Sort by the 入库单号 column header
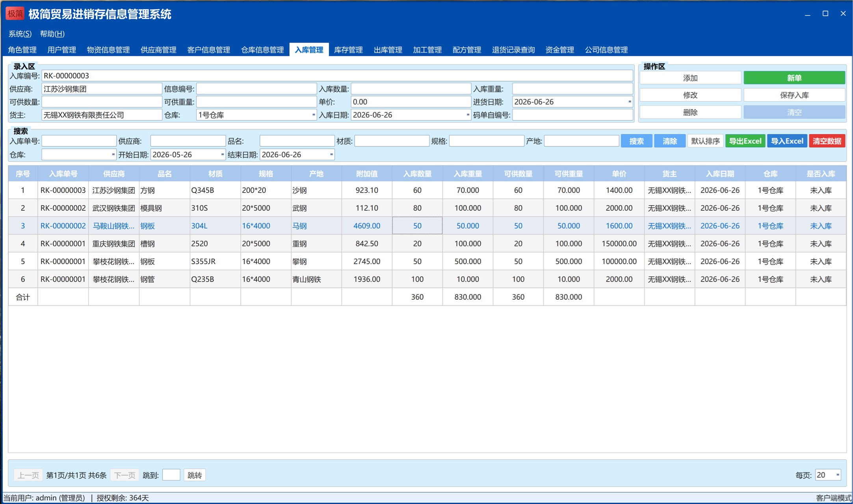This screenshot has width=853, height=504. tap(63, 174)
